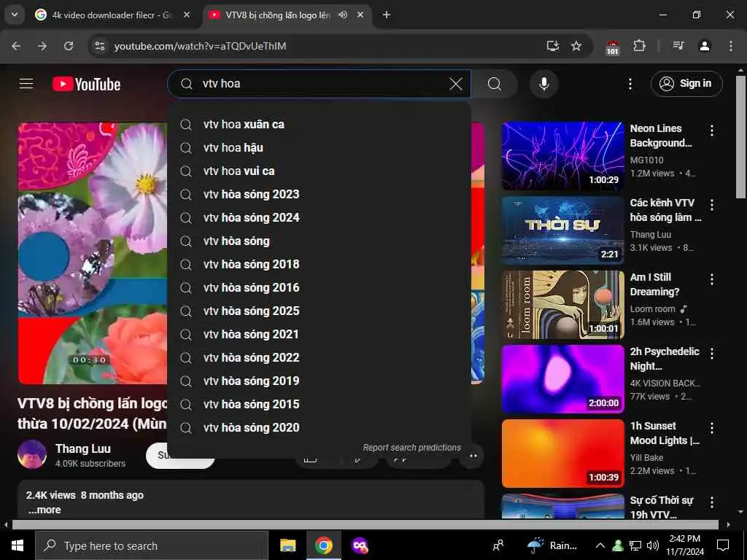Mute the tab using its speaker icon
Image resolution: width=747 pixels, height=560 pixels.
[343, 15]
